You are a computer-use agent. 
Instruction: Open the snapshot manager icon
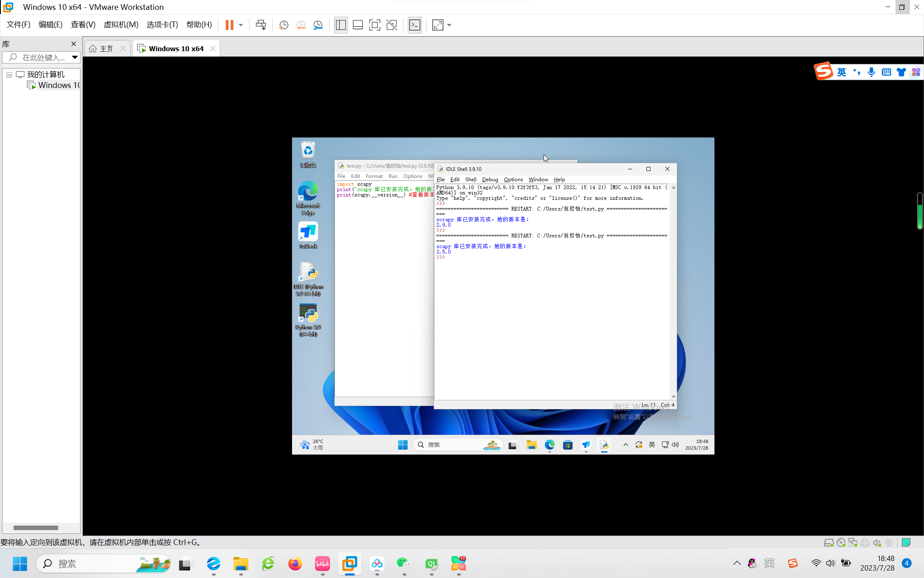tap(318, 25)
